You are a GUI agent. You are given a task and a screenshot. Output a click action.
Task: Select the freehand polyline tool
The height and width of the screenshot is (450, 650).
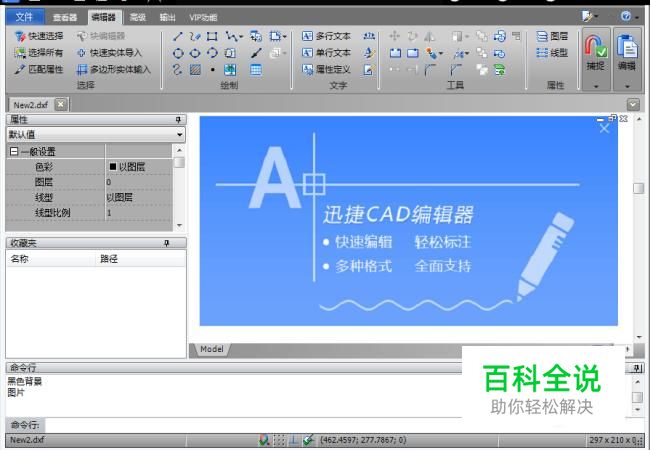195,36
